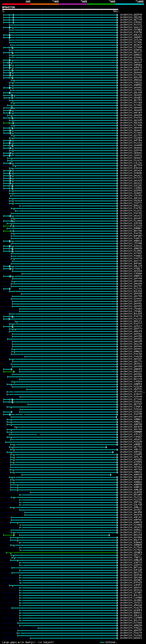Viewport: 146px width, 644px height.
Task: Choose the UniRef100_P04778 row label
Action: point(131,316)
